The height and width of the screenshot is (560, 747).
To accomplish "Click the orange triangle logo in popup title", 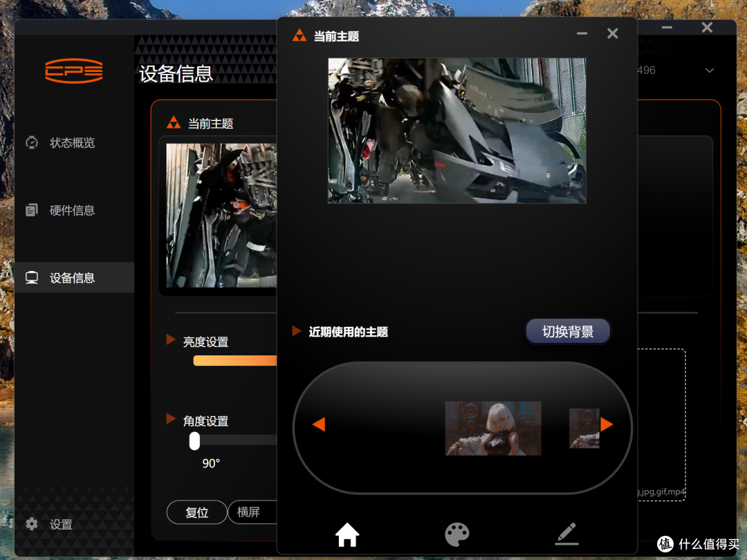I will click(x=299, y=35).
